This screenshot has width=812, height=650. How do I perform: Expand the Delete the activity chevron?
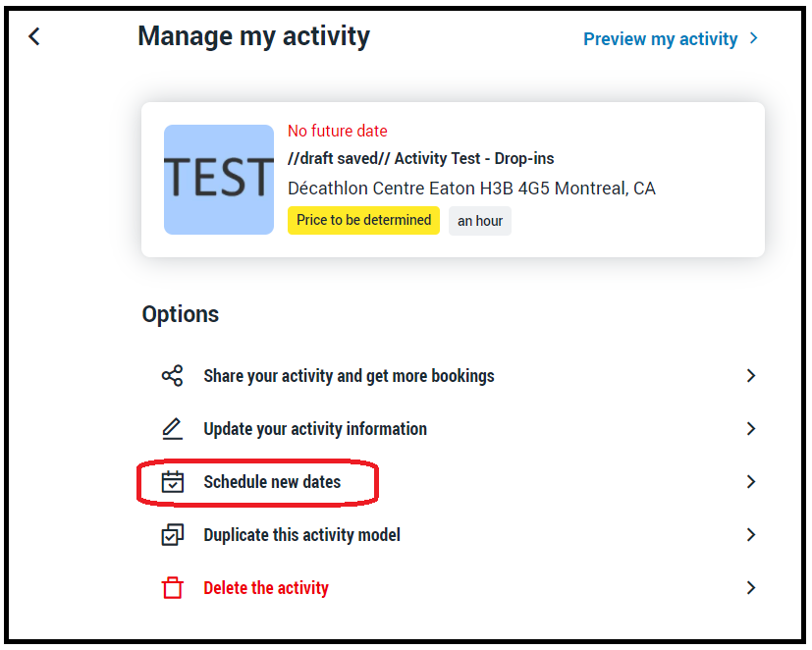(x=751, y=588)
